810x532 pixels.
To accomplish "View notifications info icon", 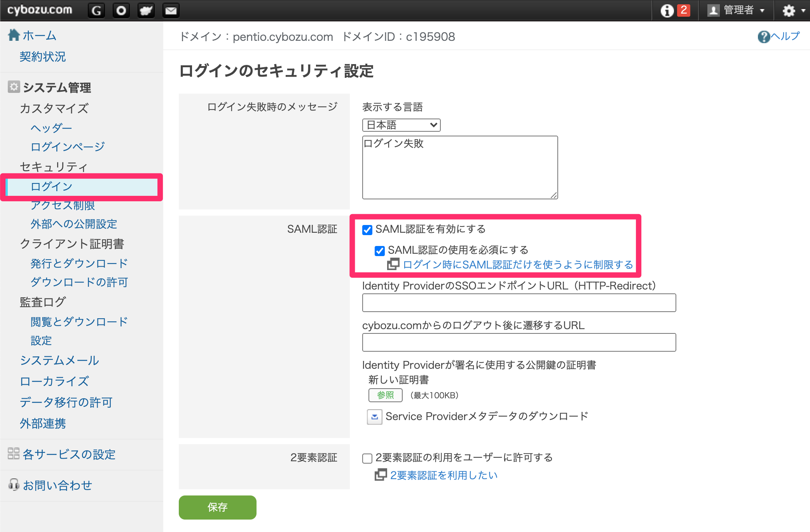I will point(667,10).
